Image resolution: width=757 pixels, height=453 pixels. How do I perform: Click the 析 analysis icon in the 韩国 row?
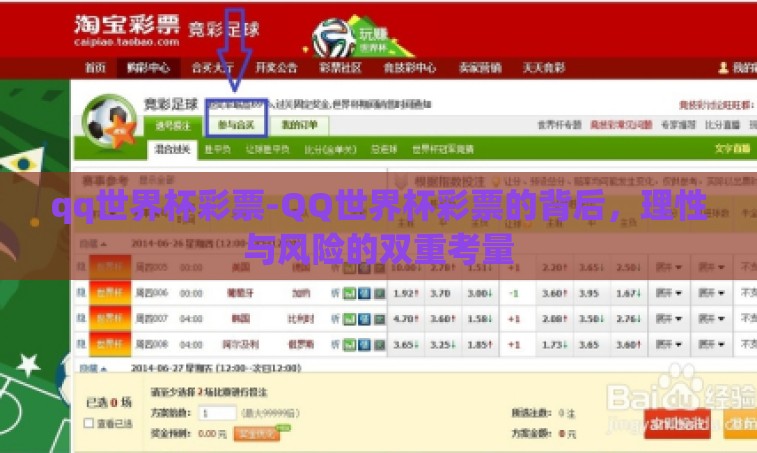coord(335,319)
